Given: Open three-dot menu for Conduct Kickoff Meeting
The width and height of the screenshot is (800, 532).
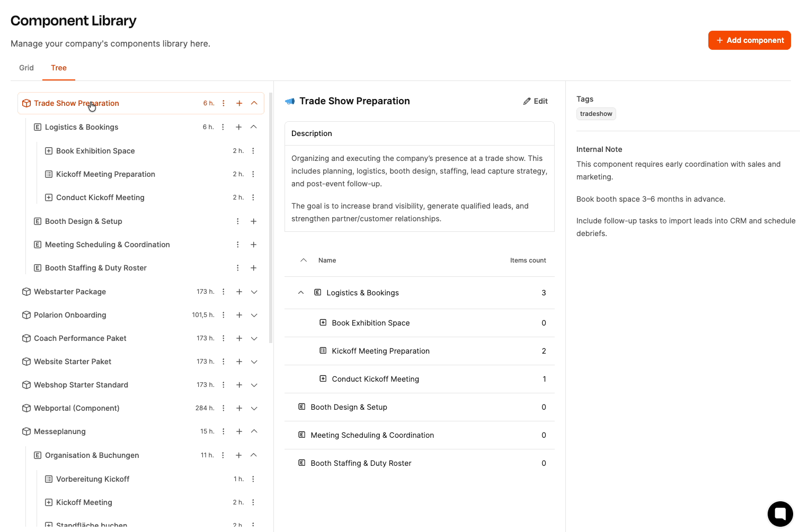Looking at the screenshot, I should coord(253,197).
